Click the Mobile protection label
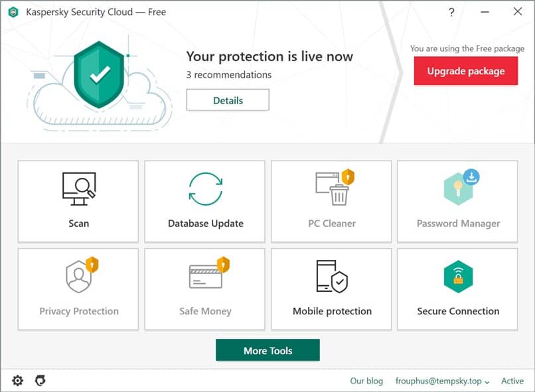 pos(332,311)
